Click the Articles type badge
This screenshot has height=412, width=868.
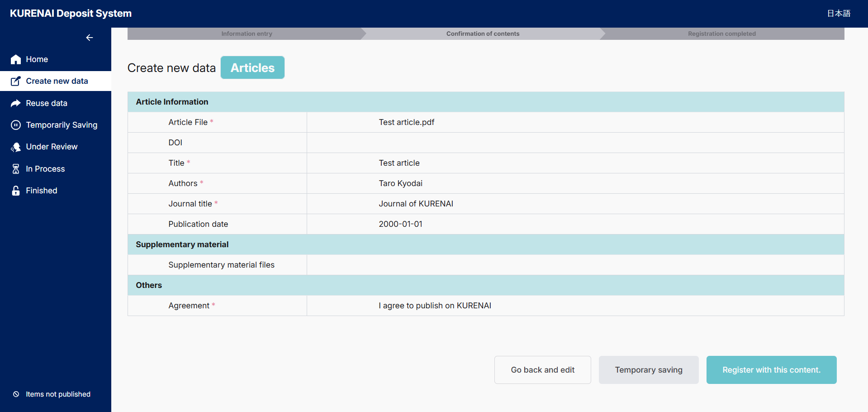[x=252, y=67]
